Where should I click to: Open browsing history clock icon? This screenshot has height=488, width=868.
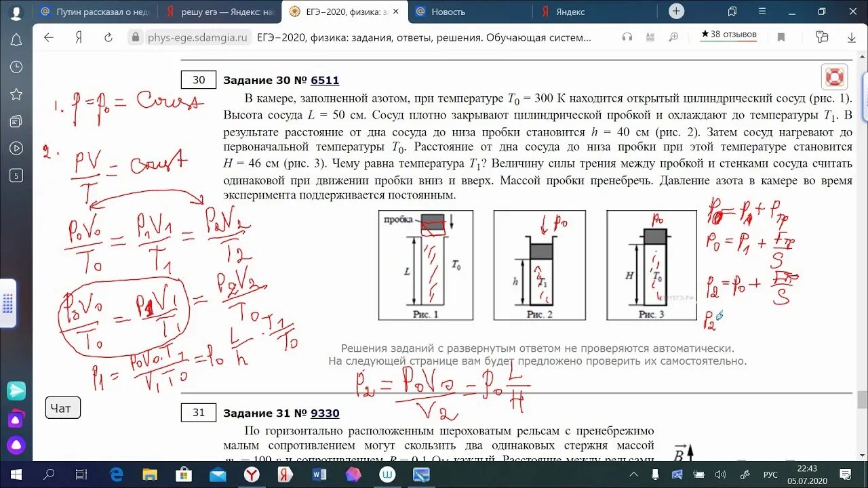point(16,67)
